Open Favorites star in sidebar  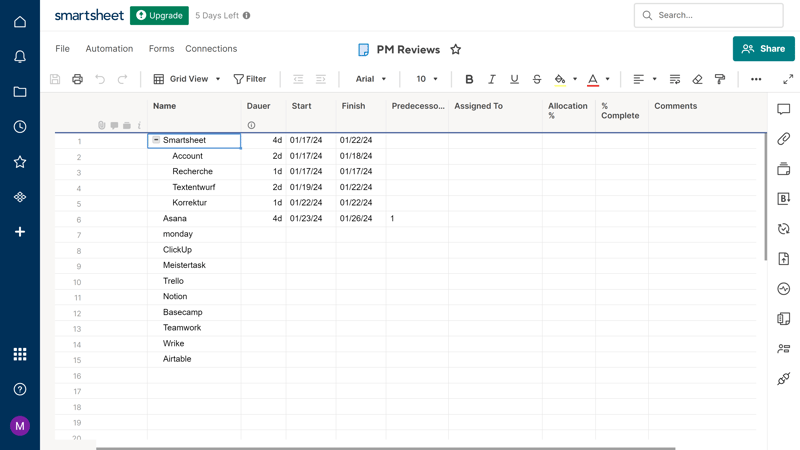click(20, 162)
